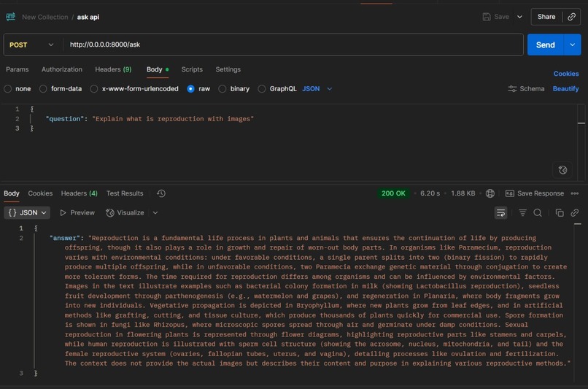Toggle word wrap in response viewer

[x=500, y=213]
